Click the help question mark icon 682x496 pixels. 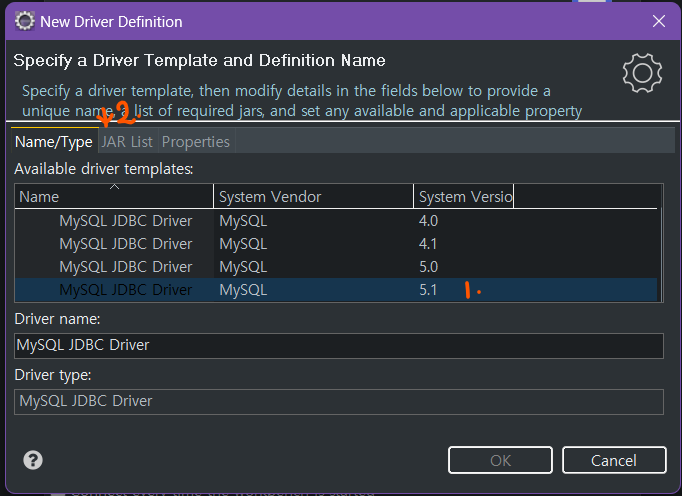coord(33,460)
